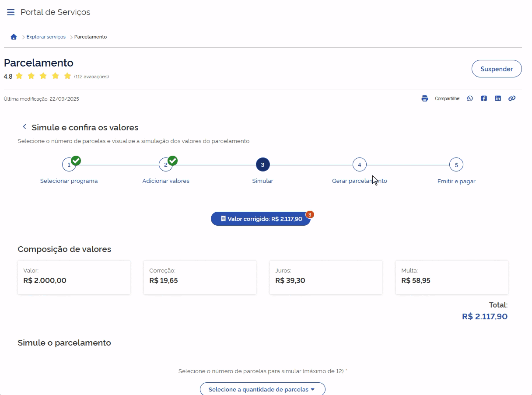Share via WhatsApp icon
532x395 pixels.
pos(470,98)
